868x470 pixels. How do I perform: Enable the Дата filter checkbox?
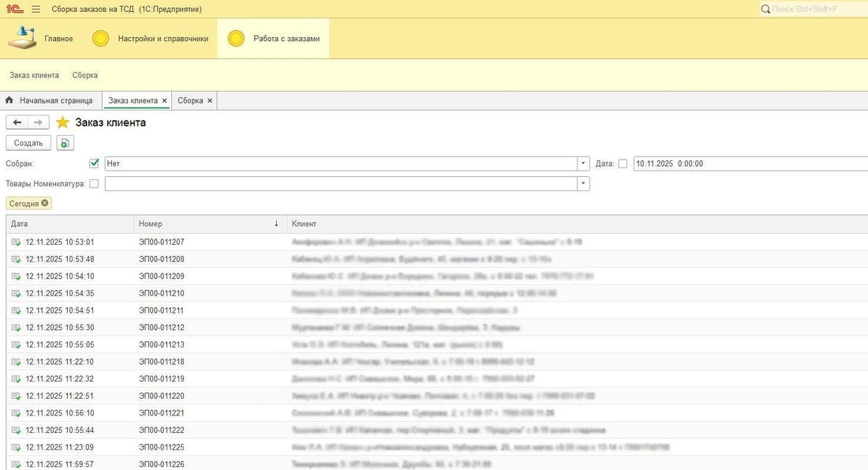(x=623, y=164)
